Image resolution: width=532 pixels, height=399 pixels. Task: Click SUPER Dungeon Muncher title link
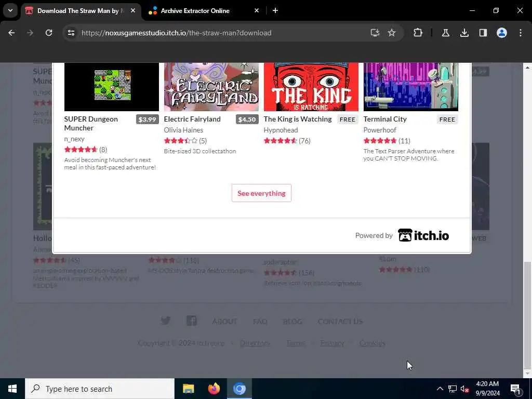point(91,124)
